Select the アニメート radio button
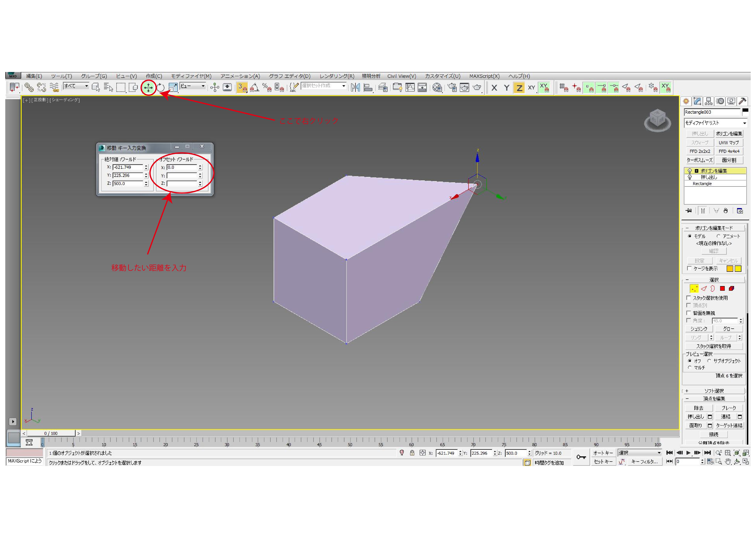The image size is (756, 538). click(x=718, y=236)
